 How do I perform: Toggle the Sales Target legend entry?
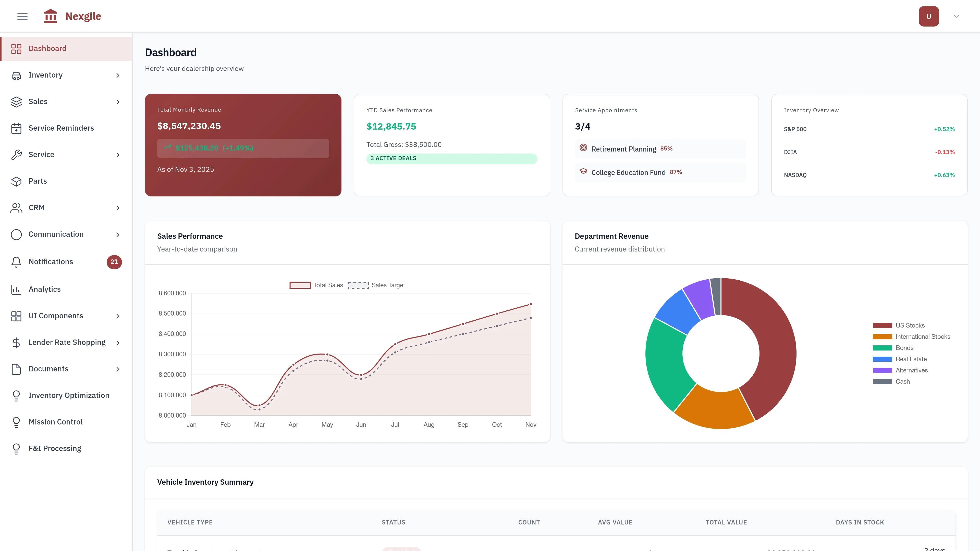pos(377,285)
